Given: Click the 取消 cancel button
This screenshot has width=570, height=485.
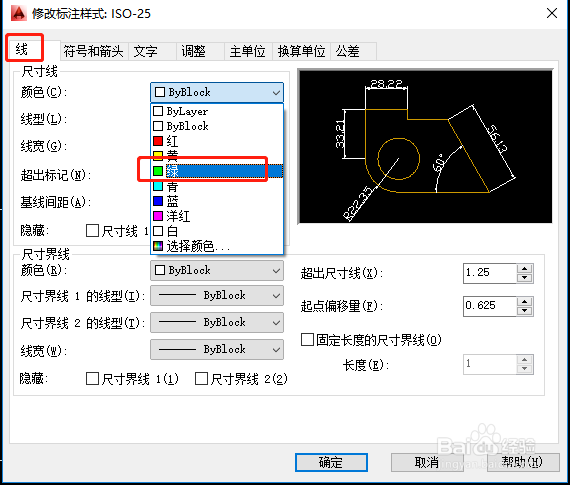Looking at the screenshot, I should pyautogui.click(x=427, y=462).
